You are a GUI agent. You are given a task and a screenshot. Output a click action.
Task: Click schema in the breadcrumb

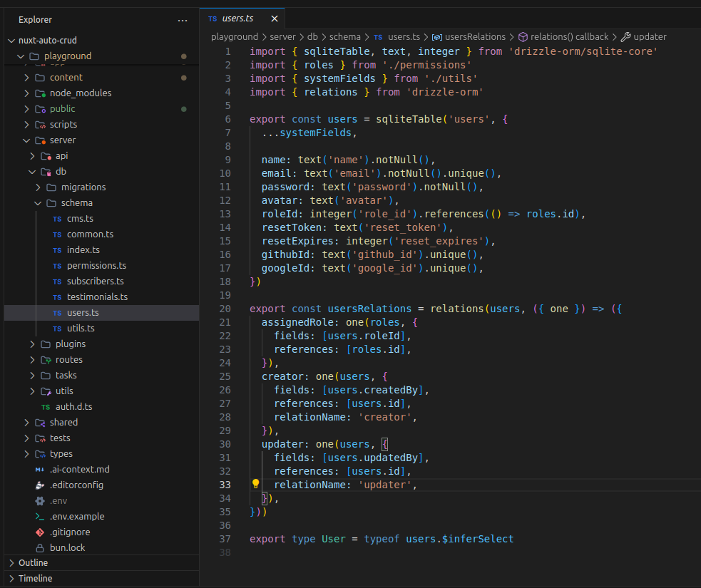[345, 36]
